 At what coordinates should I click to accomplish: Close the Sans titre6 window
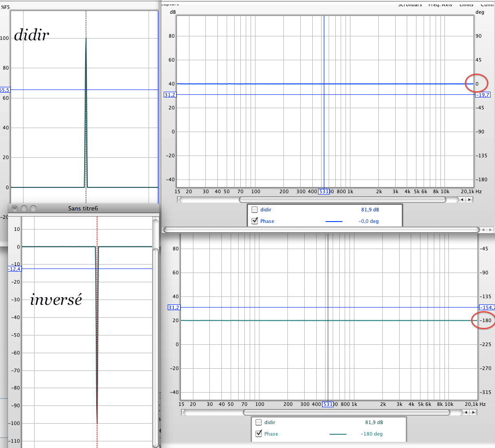pos(14,208)
